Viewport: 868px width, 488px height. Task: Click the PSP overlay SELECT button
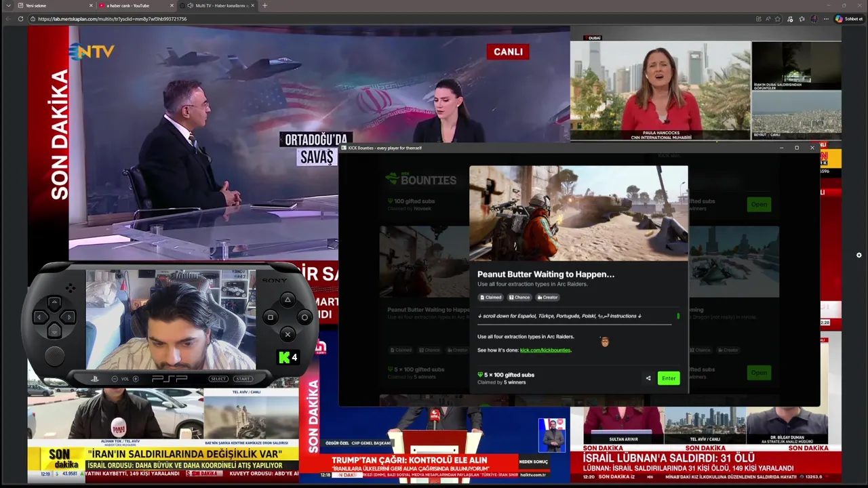(x=218, y=379)
